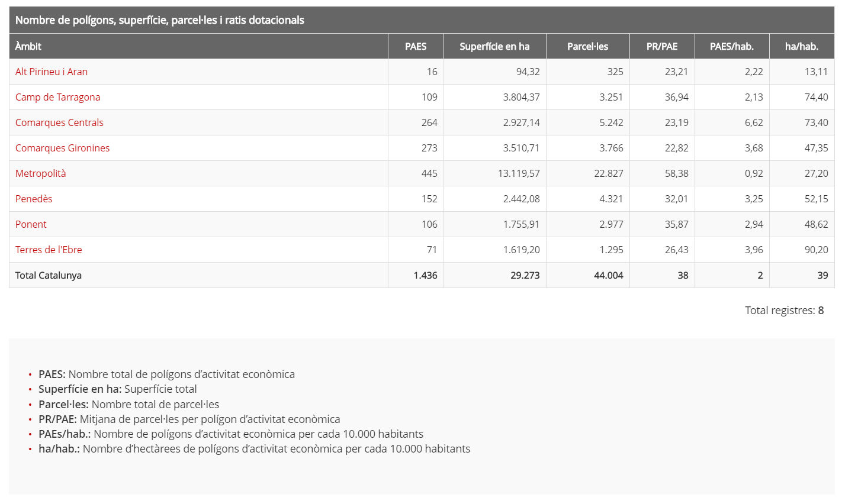The height and width of the screenshot is (504, 842).
Task: Click the total PAES value 1.436
Action: click(x=425, y=275)
